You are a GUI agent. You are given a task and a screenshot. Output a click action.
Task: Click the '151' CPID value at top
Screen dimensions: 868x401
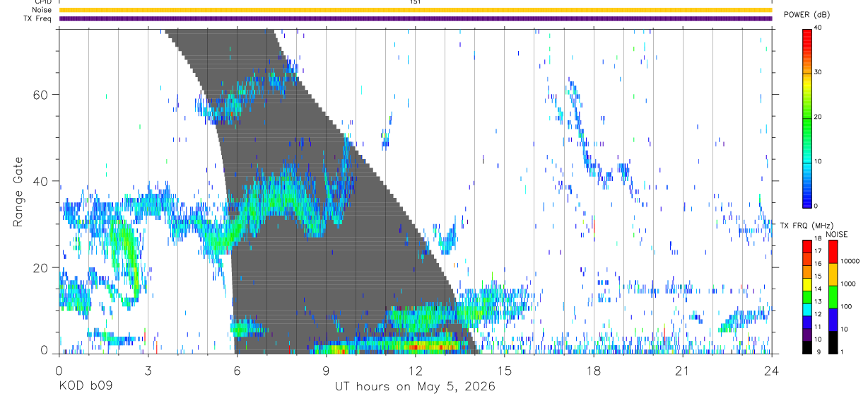pos(415,2)
